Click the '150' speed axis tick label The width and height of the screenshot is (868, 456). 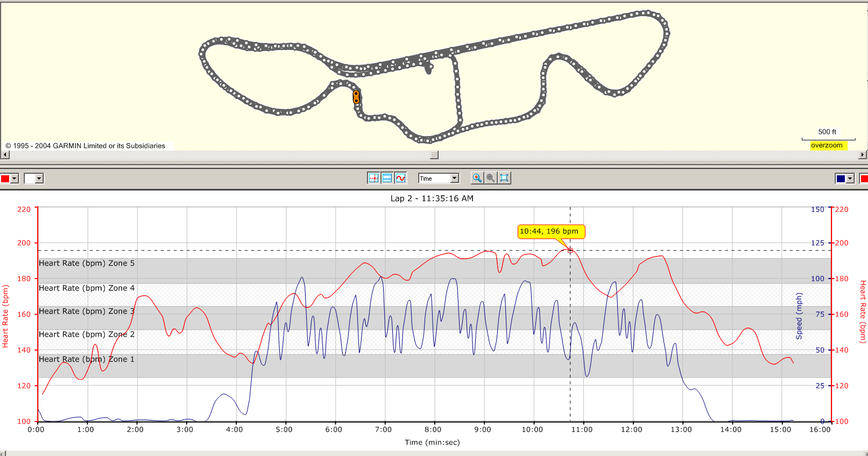click(x=817, y=210)
